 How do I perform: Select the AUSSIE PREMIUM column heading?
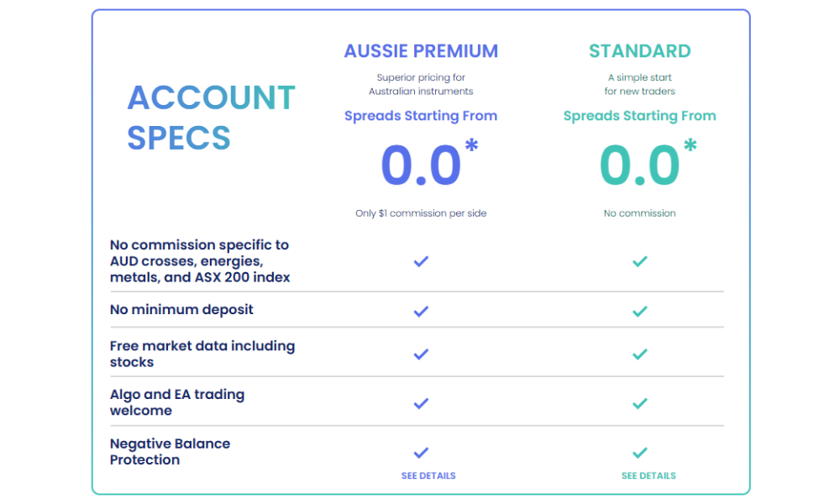(x=421, y=51)
